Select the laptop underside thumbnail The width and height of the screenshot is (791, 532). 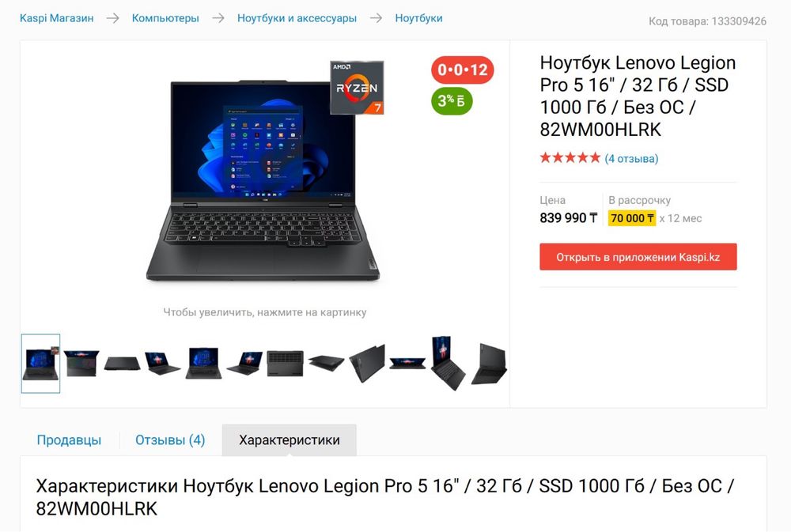tap(285, 363)
